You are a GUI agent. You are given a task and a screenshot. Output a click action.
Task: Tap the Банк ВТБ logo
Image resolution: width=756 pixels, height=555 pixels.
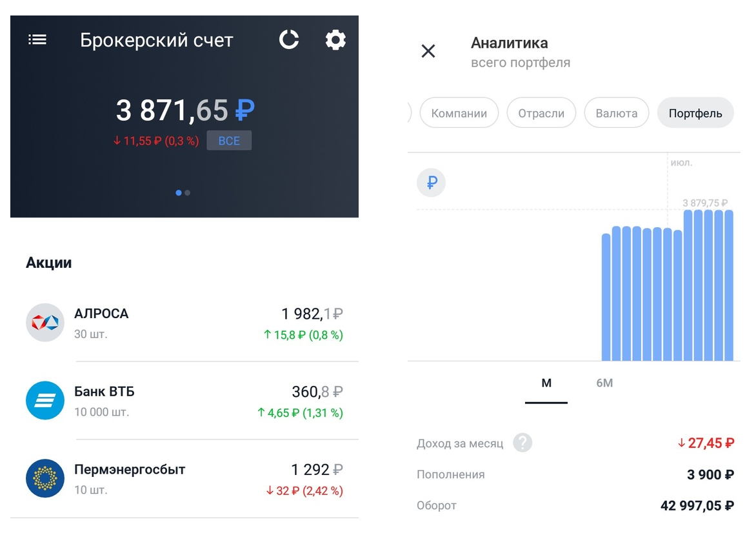pos(45,400)
